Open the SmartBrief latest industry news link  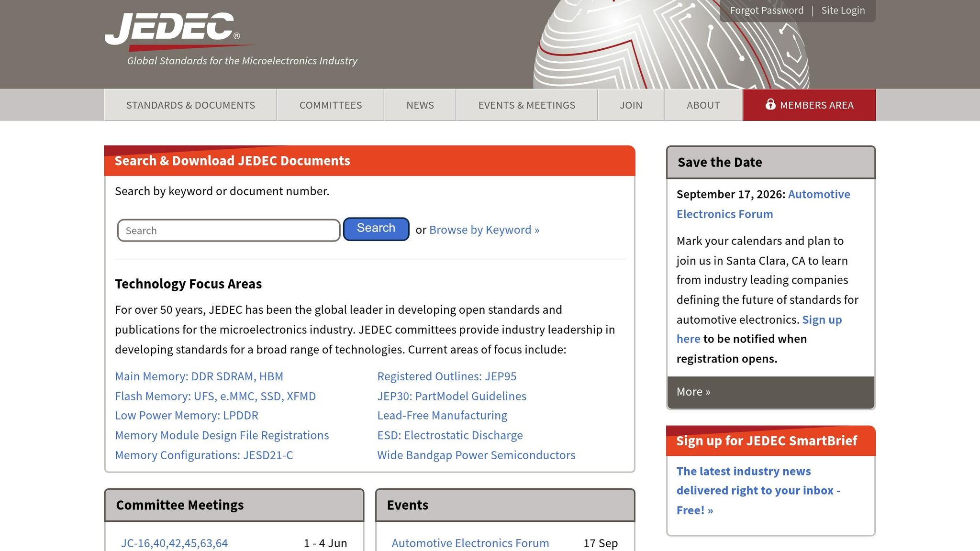pos(758,491)
